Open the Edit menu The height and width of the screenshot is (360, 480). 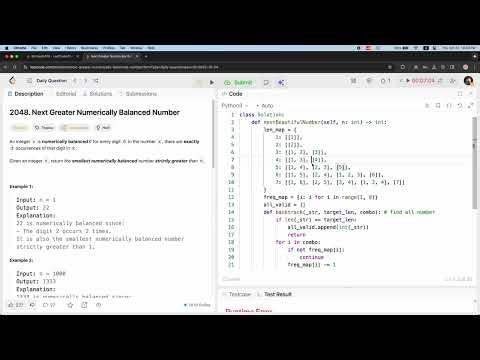tap(45, 48)
